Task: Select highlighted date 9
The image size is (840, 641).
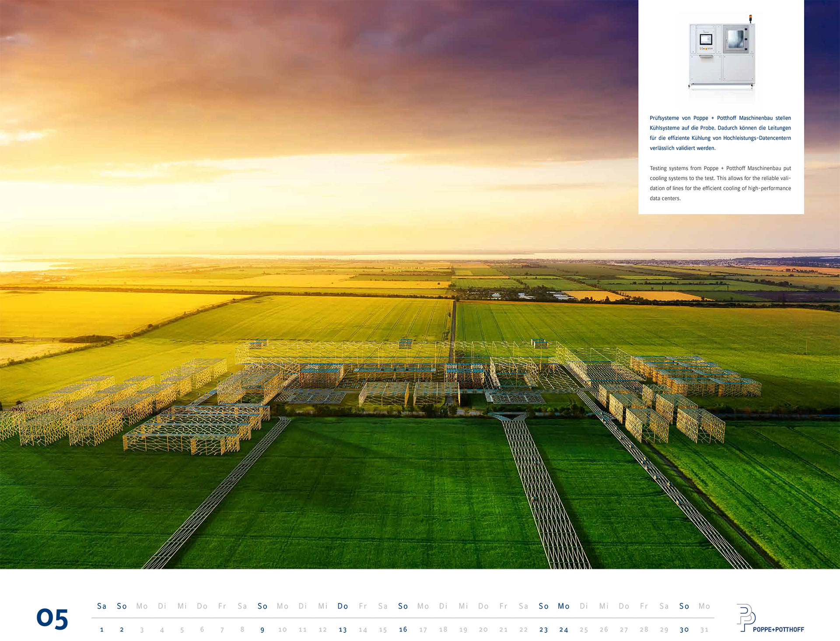Action: click(x=262, y=630)
